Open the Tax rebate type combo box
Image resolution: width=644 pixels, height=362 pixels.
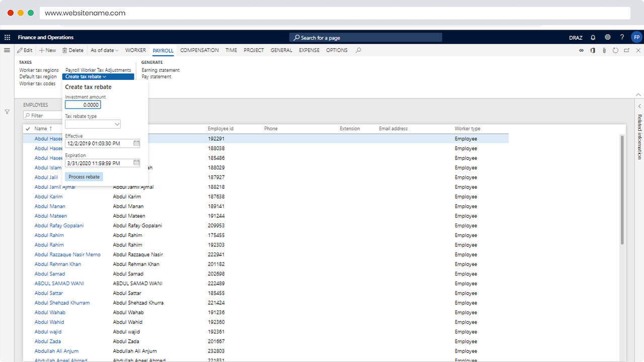(x=93, y=124)
